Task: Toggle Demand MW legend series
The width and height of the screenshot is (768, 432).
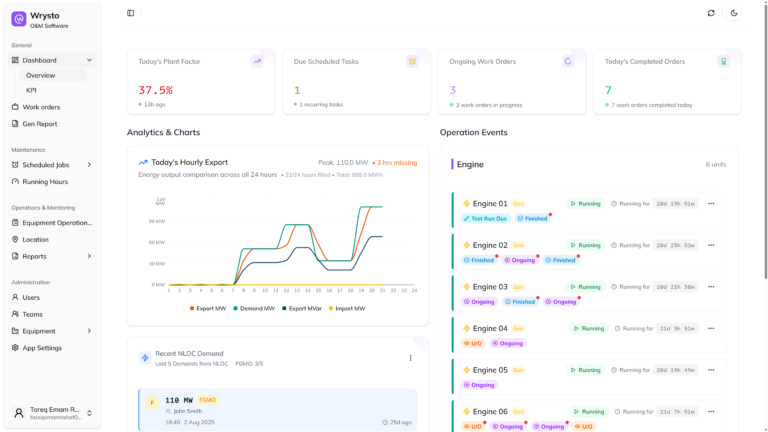Action: pos(254,309)
